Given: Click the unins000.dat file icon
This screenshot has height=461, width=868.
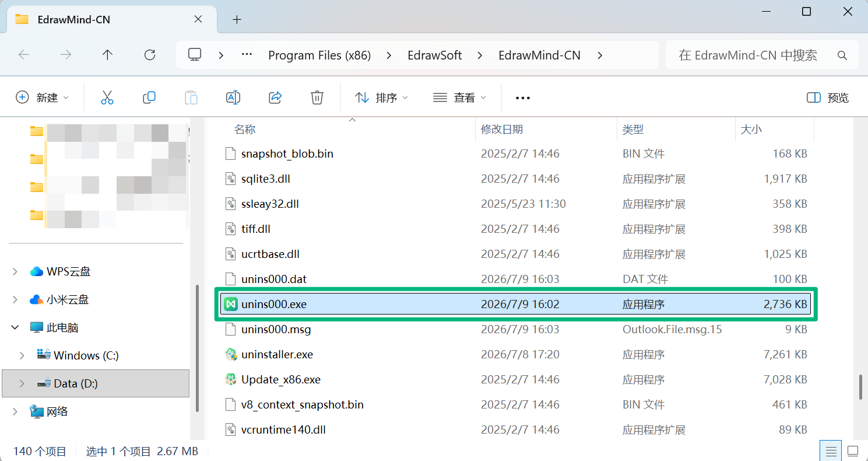Looking at the screenshot, I should [x=231, y=279].
